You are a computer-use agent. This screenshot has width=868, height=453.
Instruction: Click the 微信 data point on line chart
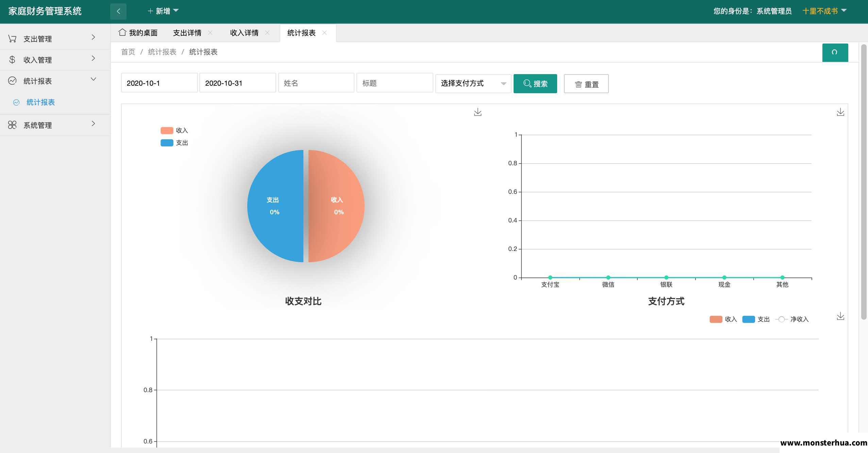click(608, 278)
